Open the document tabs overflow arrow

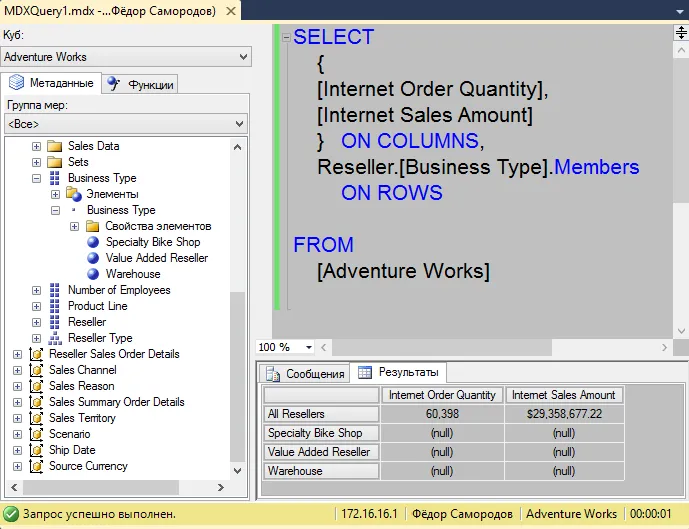680,12
